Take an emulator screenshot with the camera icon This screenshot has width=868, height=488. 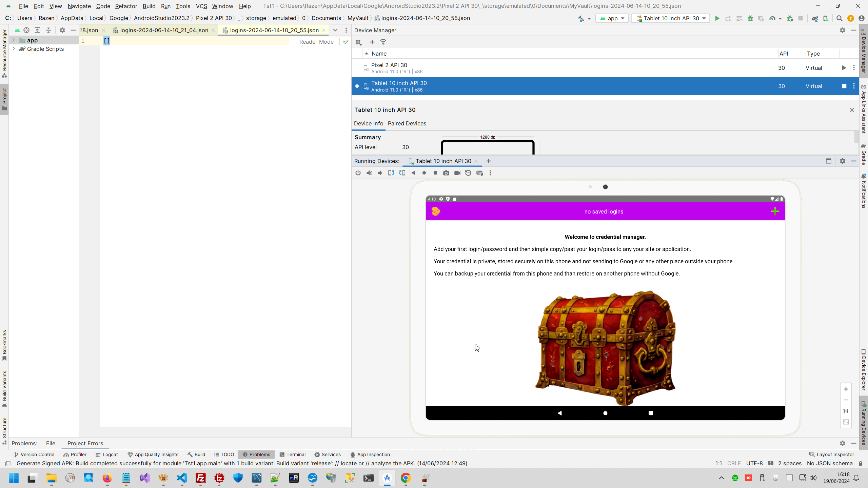coord(446,173)
